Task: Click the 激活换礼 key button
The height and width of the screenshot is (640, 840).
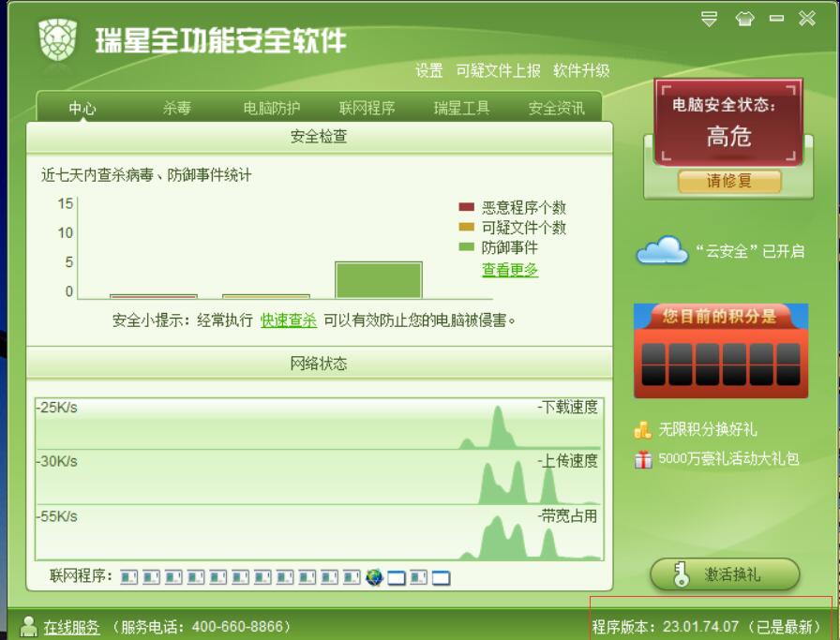Action: click(x=725, y=574)
